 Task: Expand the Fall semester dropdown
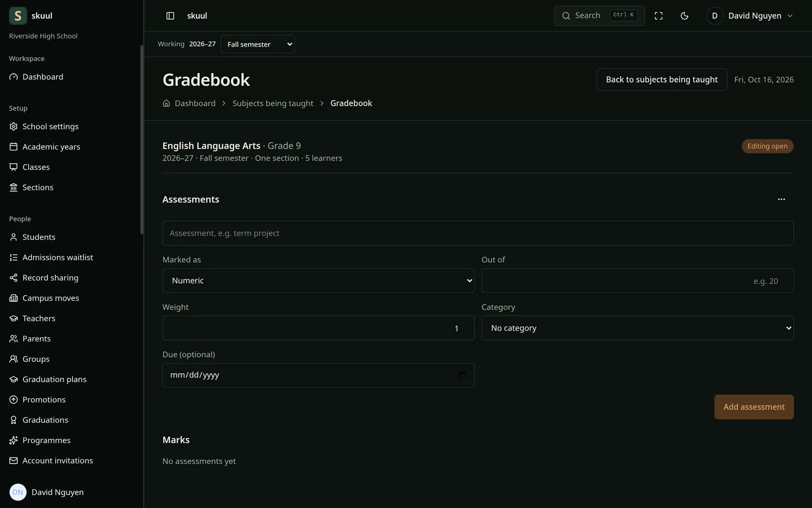coord(258,44)
